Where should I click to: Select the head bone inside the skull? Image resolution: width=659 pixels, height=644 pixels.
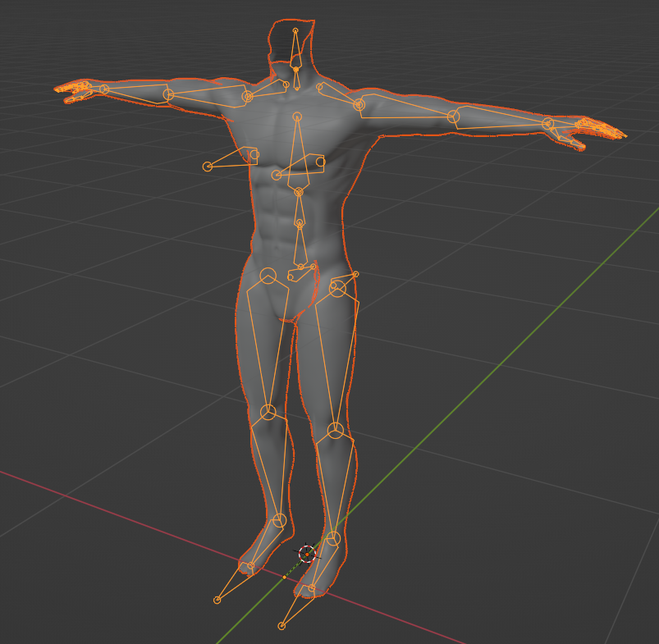pyautogui.click(x=295, y=49)
